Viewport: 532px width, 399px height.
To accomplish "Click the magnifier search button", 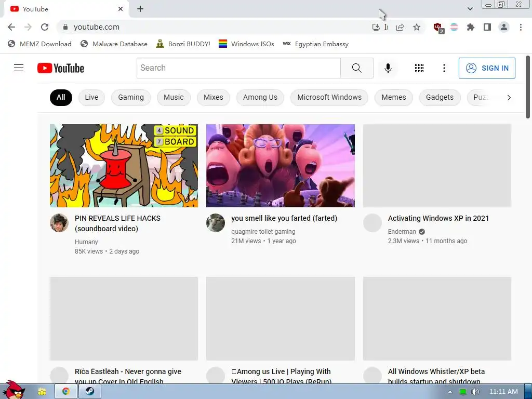I will [356, 68].
